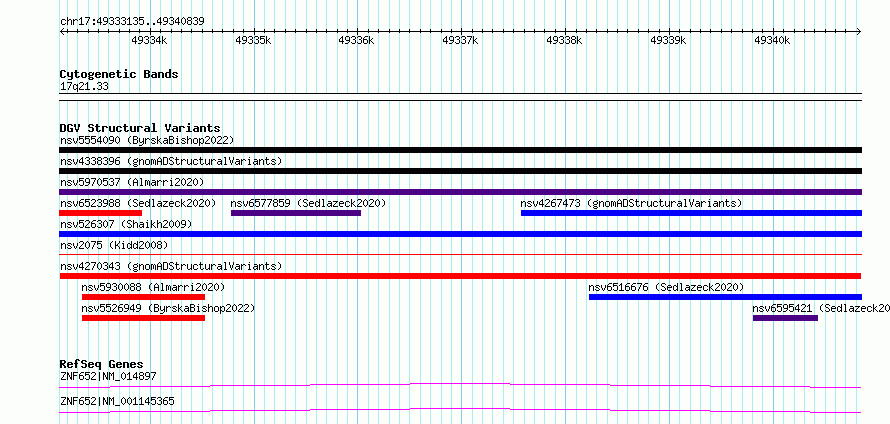This screenshot has height=424, width=890.
Task: Open the nsv2075 (Kidd2008) label
Action: click(x=114, y=245)
